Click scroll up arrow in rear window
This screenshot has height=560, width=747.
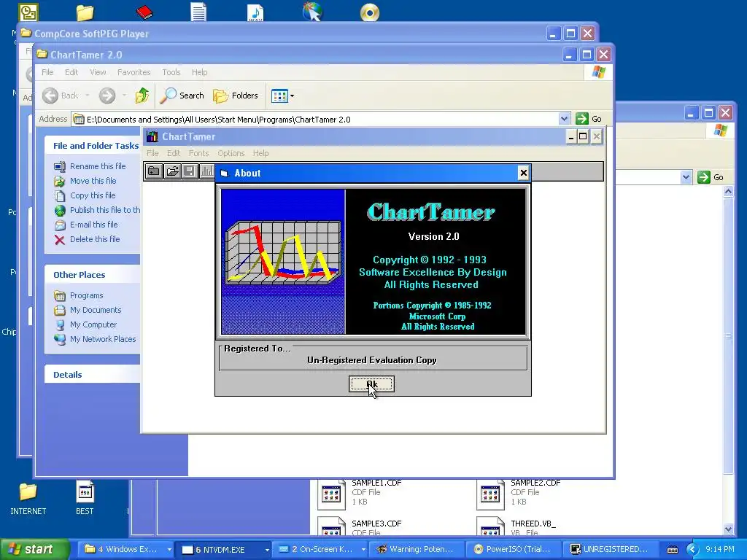tap(728, 192)
